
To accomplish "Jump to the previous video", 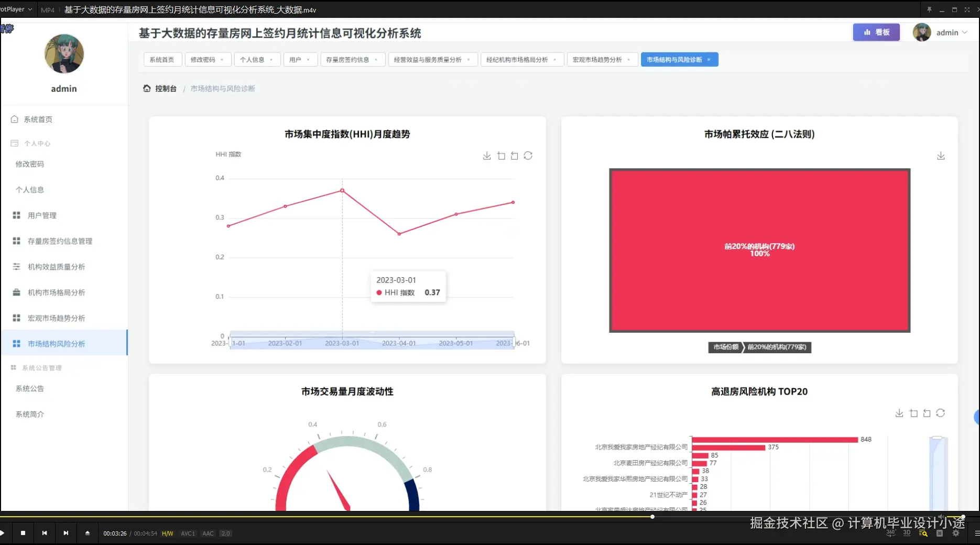I will (x=45, y=533).
